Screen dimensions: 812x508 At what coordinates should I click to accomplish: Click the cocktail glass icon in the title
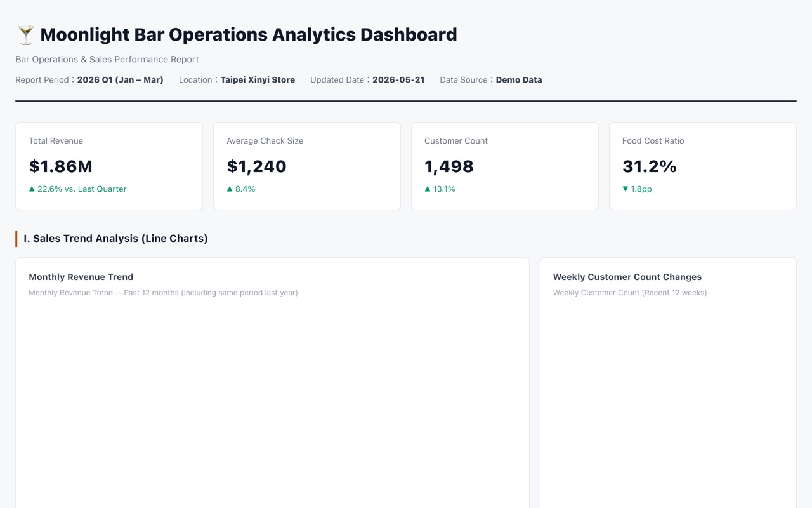click(x=25, y=35)
